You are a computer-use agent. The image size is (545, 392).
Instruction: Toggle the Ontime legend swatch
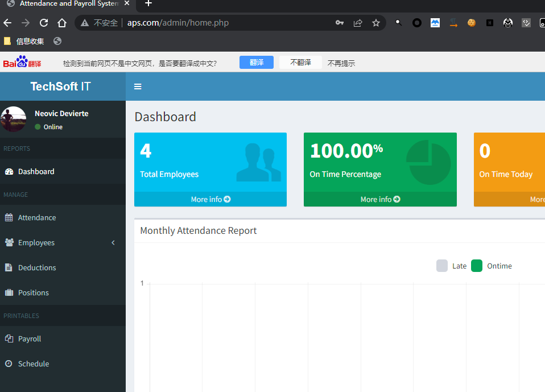[x=477, y=266]
